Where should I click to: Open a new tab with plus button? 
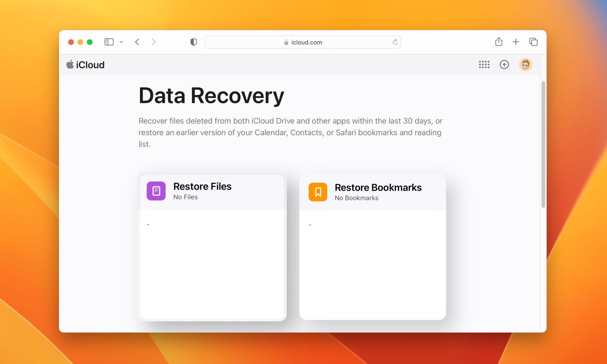516,42
